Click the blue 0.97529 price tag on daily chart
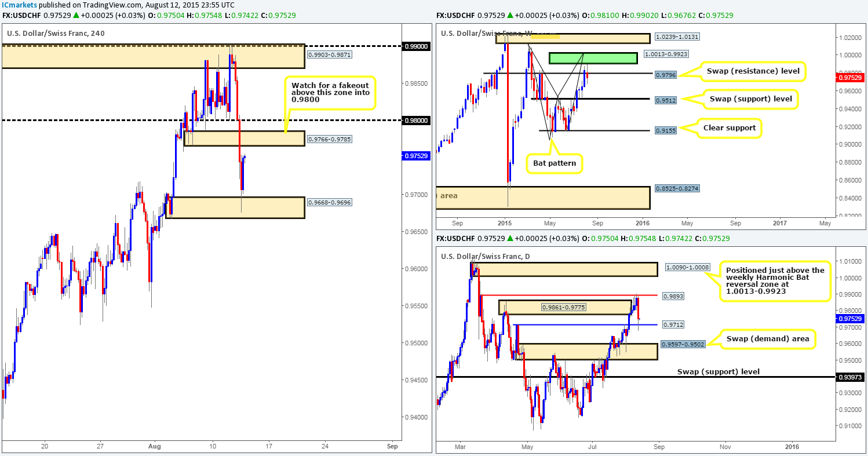 849,319
